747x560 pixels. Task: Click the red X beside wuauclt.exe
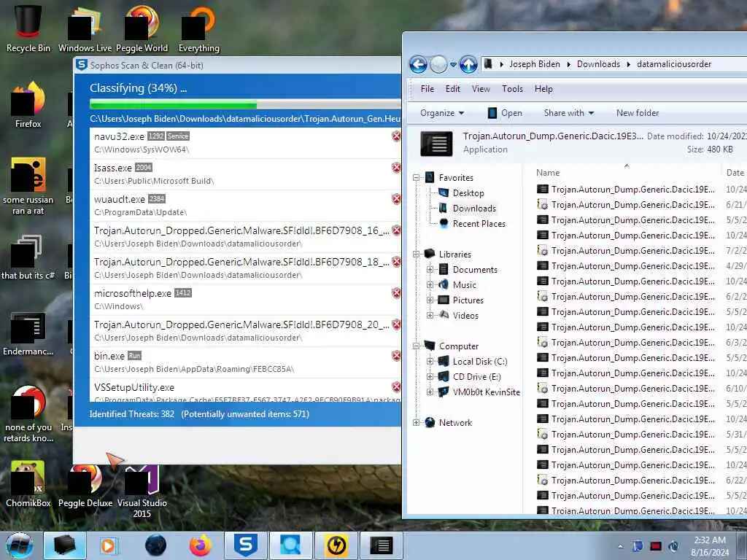[x=396, y=199]
